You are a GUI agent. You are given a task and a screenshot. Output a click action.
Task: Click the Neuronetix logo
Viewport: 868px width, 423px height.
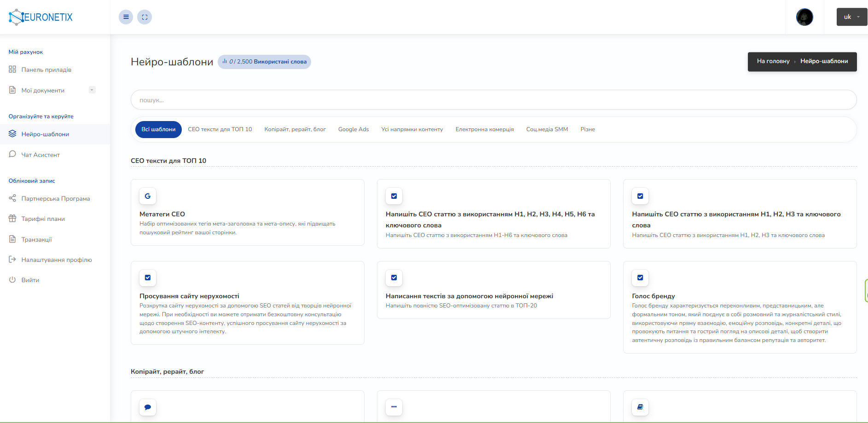click(41, 17)
